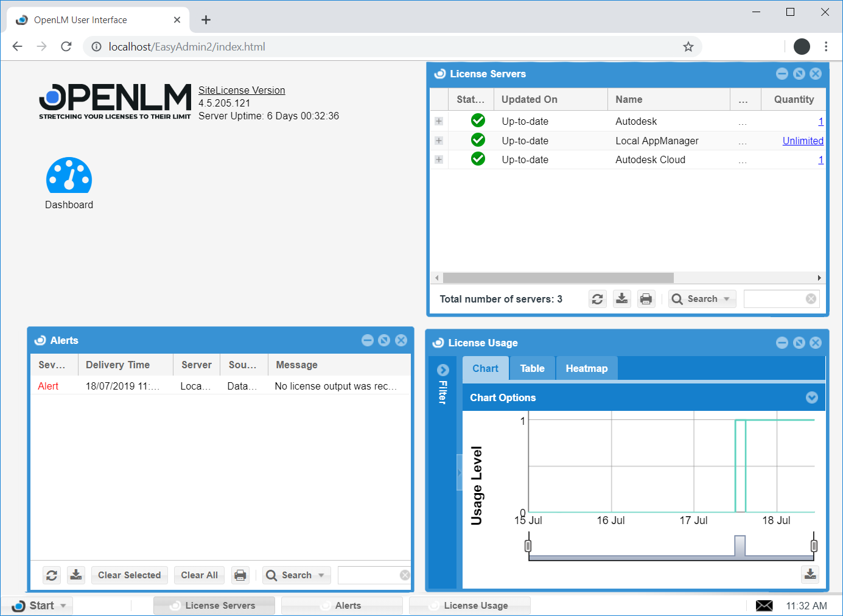Viewport: 843px width, 616px height.
Task: Export the Alerts table to file
Action: [x=76, y=575]
